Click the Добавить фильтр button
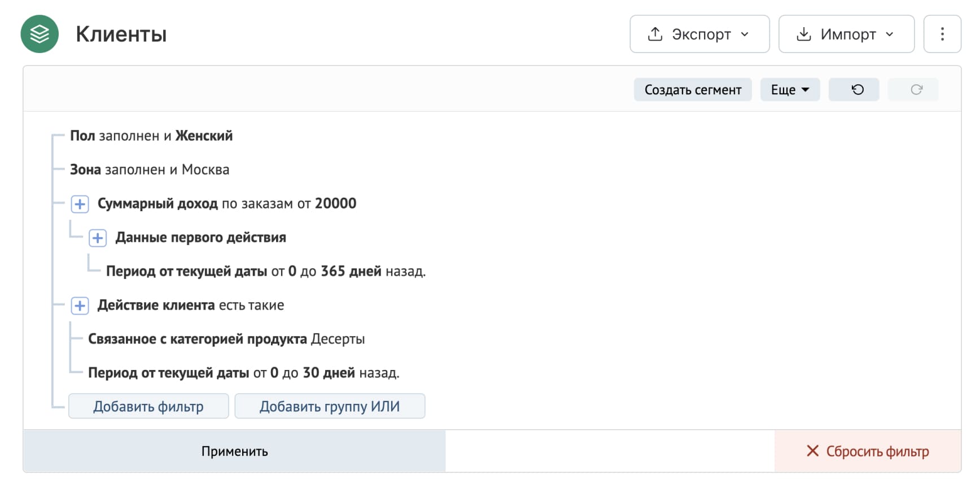Viewport: 980px width, 488px height. click(148, 406)
